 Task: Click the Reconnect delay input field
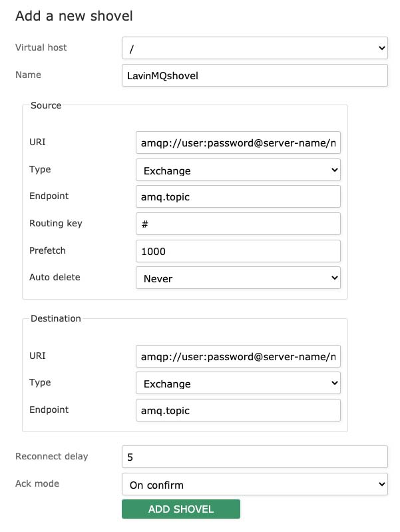254,457
